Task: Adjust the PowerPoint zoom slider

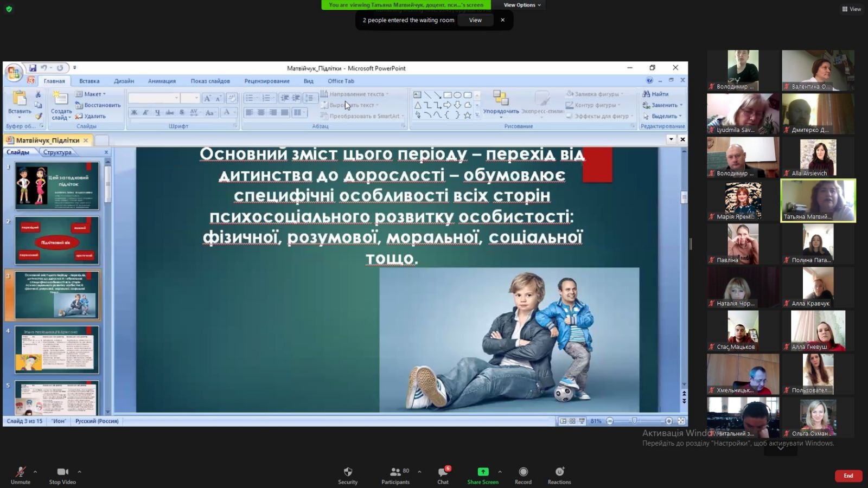Action: (x=634, y=421)
